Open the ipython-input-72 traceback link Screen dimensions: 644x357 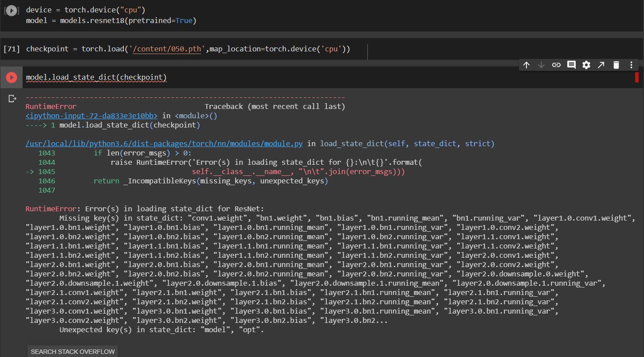[91, 116]
